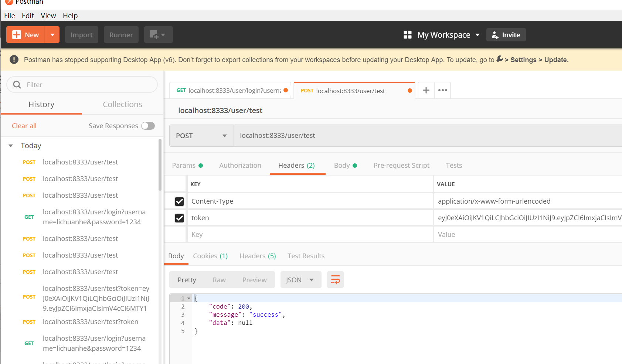Click the empty Value input field

coord(528,235)
